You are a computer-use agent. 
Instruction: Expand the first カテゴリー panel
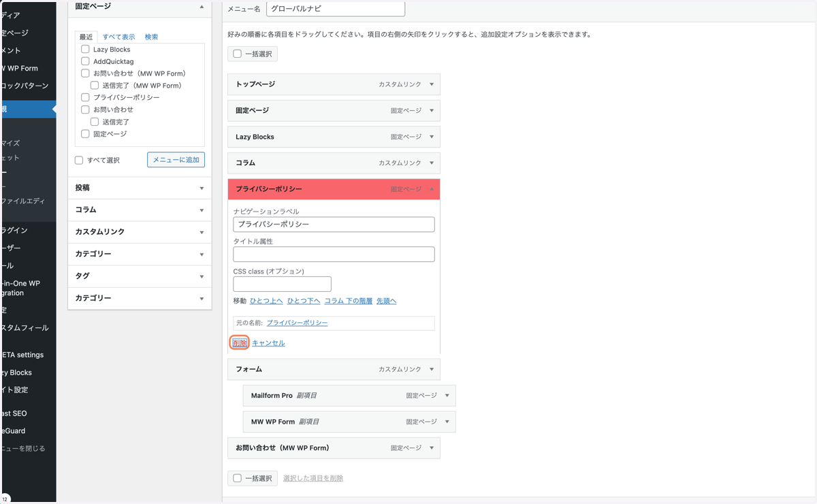(x=140, y=254)
